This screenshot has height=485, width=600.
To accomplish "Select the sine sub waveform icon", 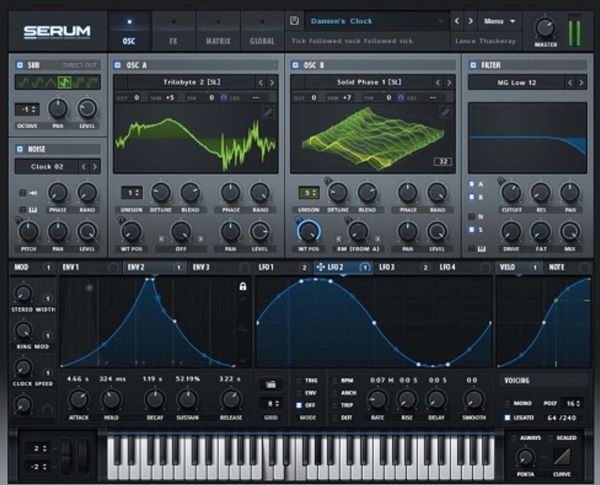I will point(24,82).
